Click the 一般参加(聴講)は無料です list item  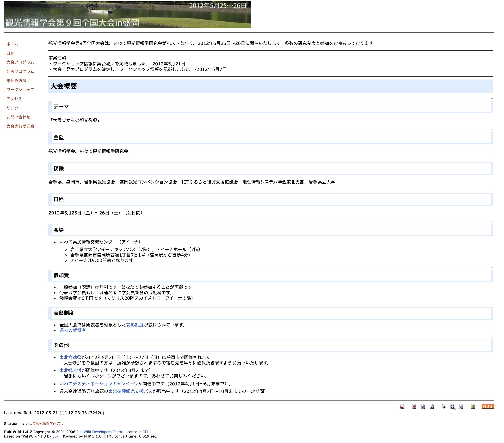[126, 287]
